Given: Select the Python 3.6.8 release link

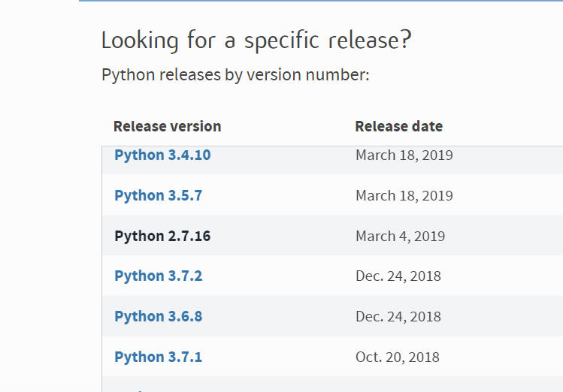Looking at the screenshot, I should pos(158,316).
